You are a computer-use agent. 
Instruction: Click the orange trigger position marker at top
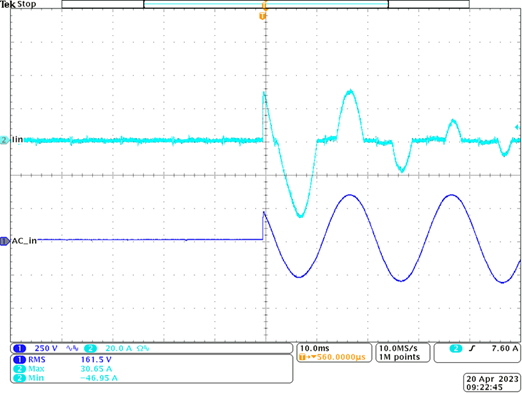tap(263, 16)
